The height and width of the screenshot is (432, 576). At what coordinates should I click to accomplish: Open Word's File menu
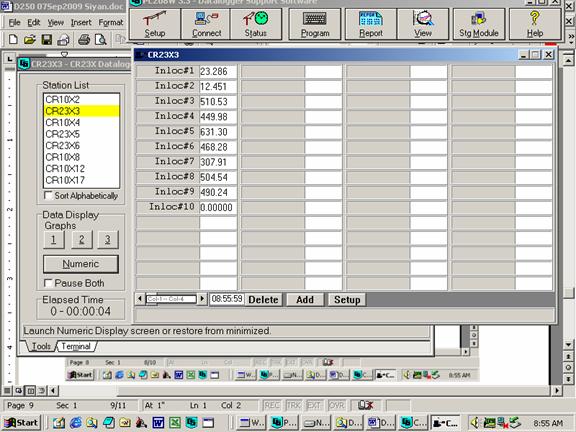[14, 22]
